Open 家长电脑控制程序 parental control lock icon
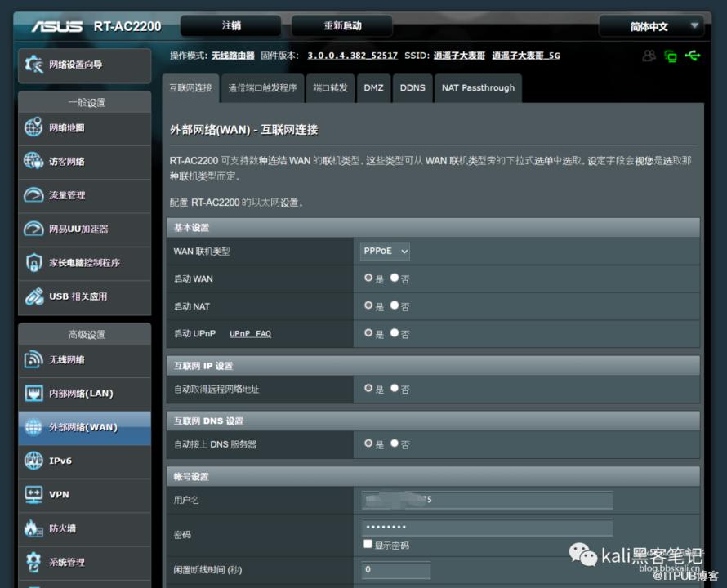The image size is (727, 588). pyautogui.click(x=33, y=262)
